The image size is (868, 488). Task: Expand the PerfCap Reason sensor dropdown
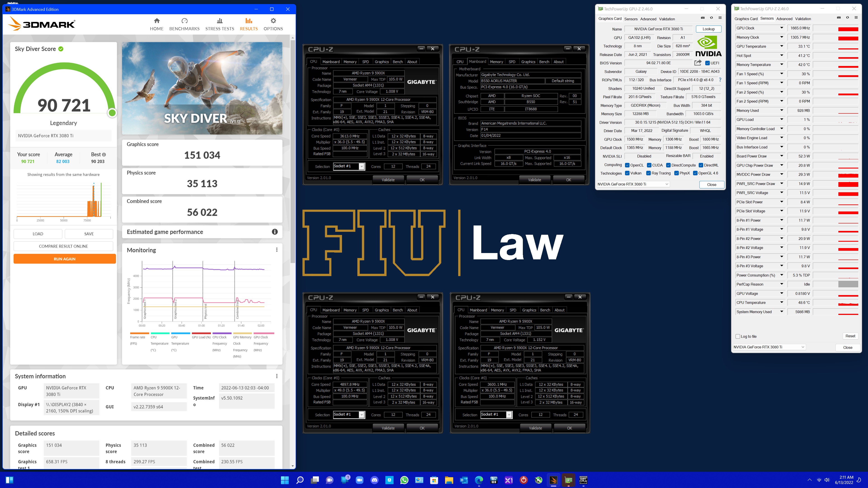pyautogui.click(x=782, y=284)
